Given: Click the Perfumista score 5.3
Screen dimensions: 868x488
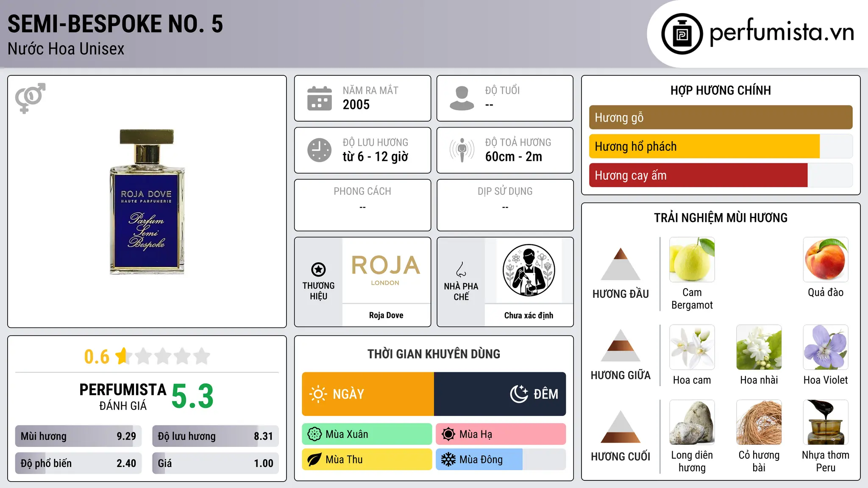Looking at the screenshot, I should pos(192,396).
